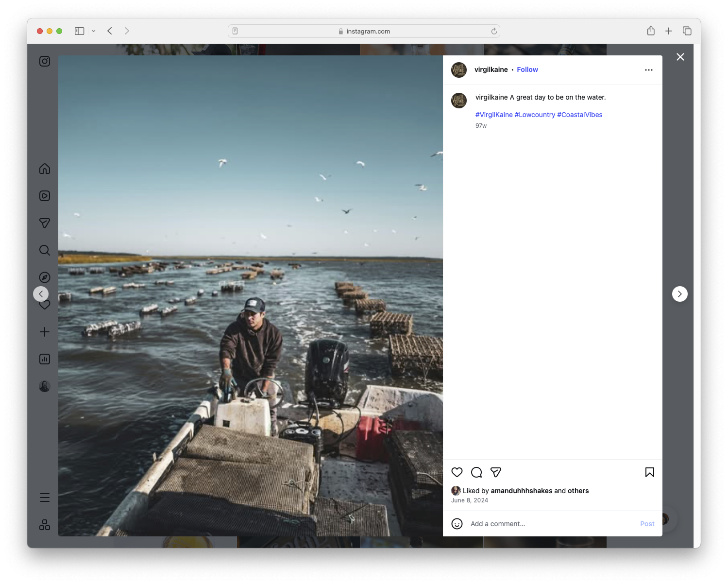
Task: Open virgilkaine's profile
Action: [491, 69]
